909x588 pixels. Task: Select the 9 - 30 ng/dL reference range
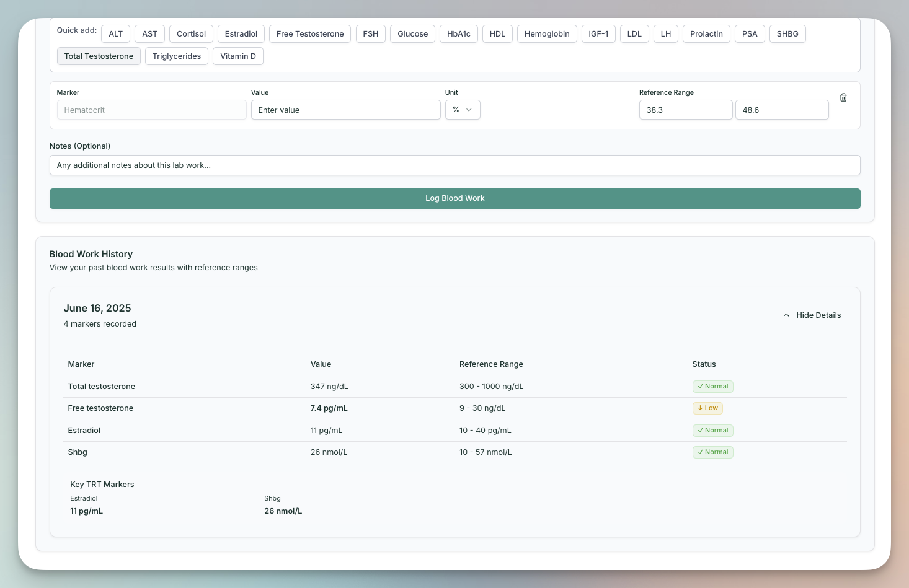[482, 408]
